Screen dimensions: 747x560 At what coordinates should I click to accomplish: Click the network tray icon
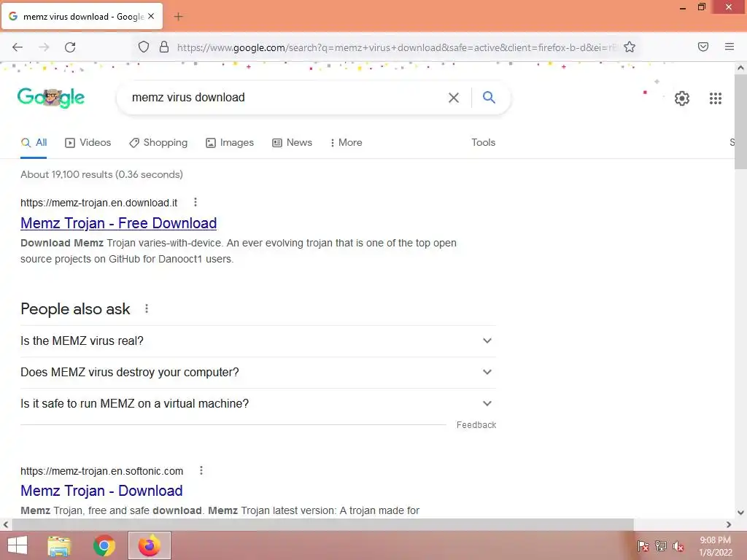tap(661, 546)
